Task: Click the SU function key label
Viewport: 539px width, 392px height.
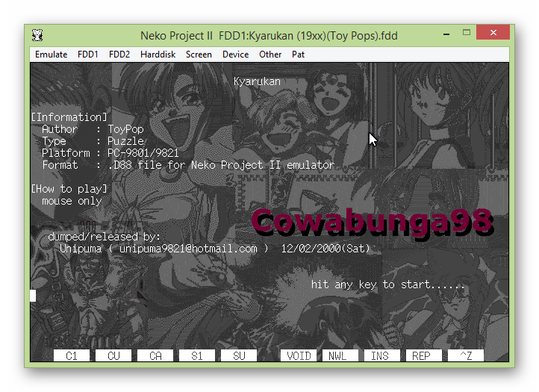Action: point(239,355)
